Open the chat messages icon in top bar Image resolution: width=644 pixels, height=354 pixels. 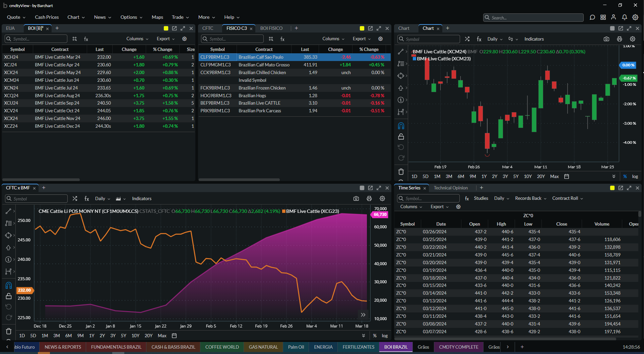point(592,17)
